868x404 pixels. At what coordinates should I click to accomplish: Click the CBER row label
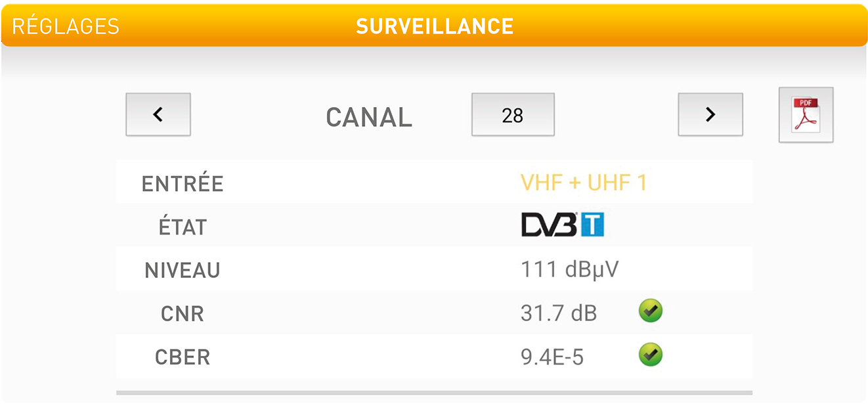click(x=183, y=357)
